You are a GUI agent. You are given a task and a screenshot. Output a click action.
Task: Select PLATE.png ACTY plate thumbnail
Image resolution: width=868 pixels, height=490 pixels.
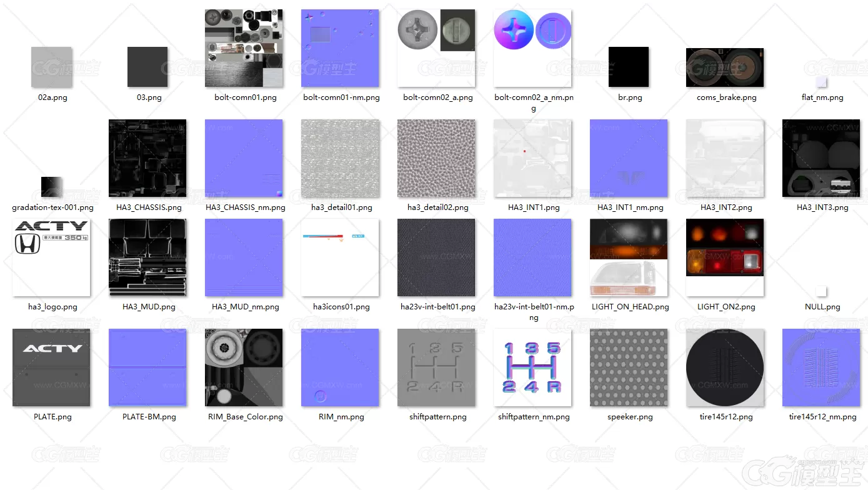[x=51, y=367]
